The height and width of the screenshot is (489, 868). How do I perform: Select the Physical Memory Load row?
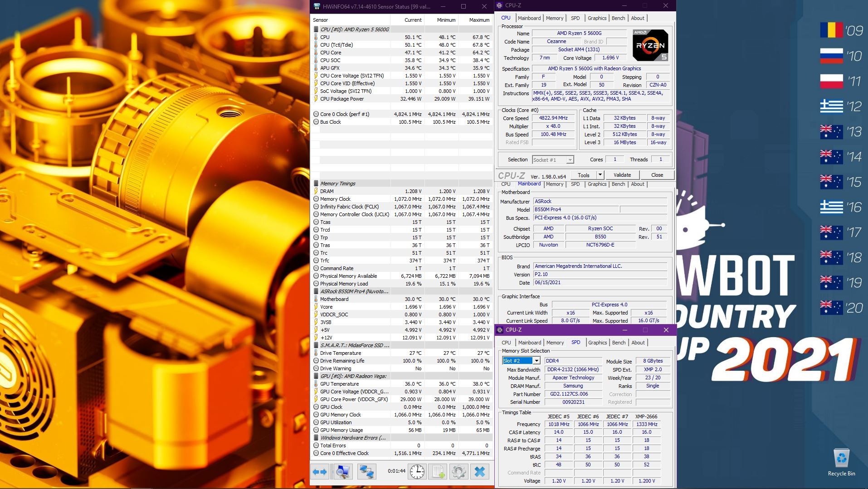click(402, 284)
